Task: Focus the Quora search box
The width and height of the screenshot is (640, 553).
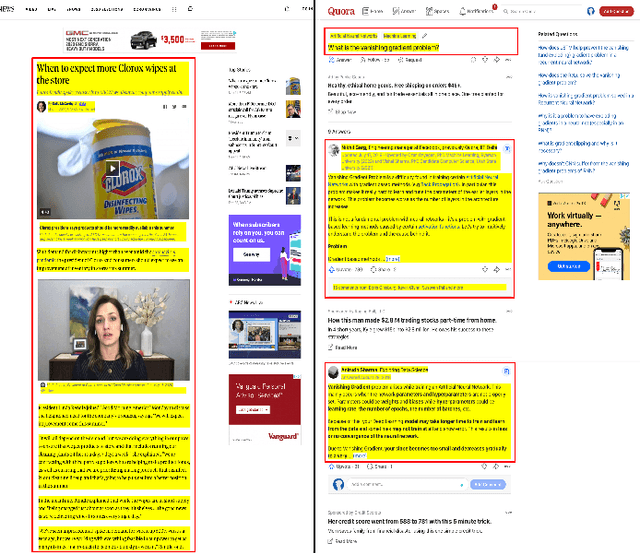Action: pos(541,11)
